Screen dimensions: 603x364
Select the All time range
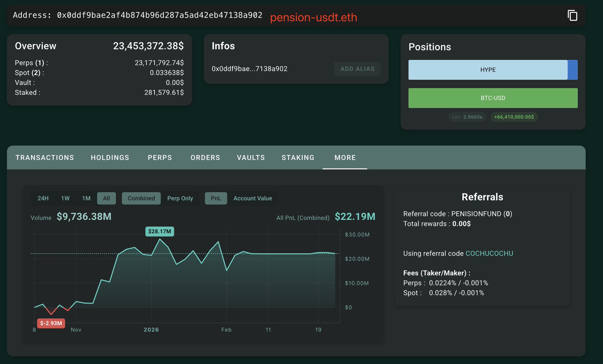106,198
